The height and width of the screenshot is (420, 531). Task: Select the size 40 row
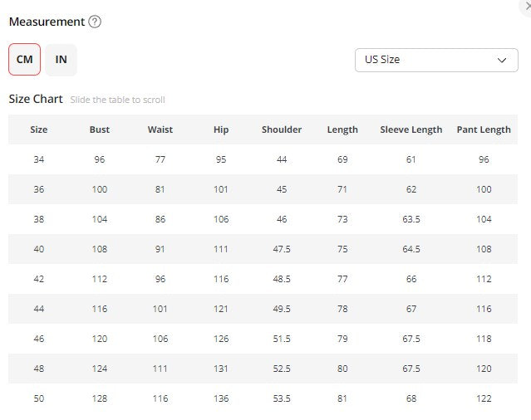tap(39, 249)
